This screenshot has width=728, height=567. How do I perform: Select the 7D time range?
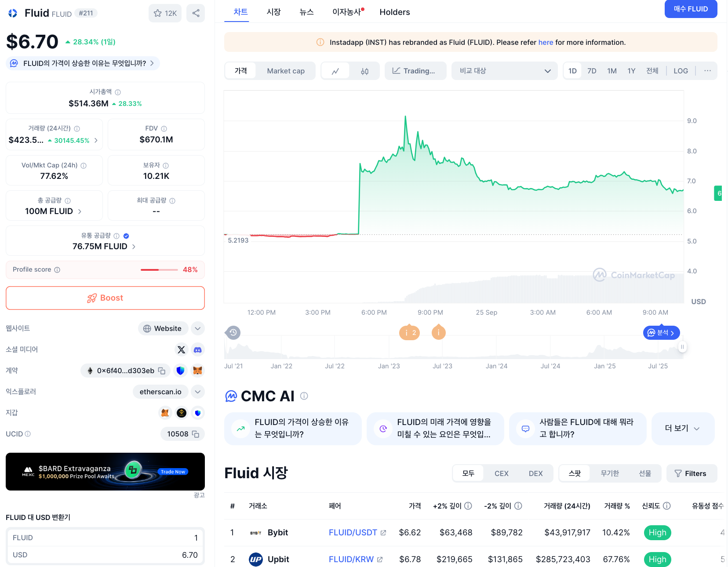click(x=592, y=71)
